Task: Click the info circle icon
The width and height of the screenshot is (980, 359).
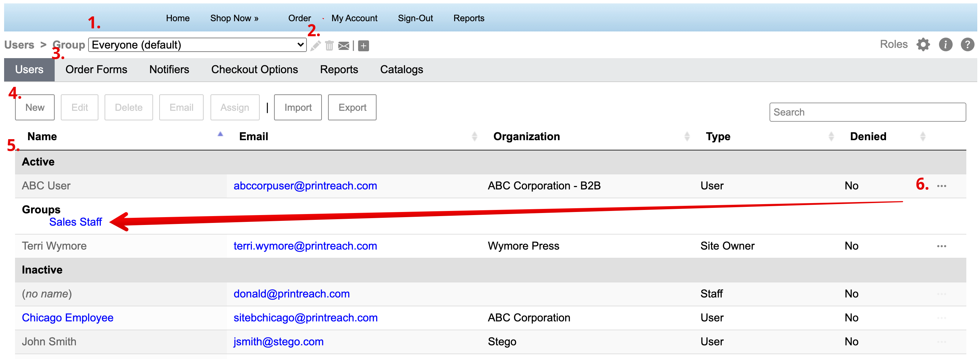Action: 945,44
